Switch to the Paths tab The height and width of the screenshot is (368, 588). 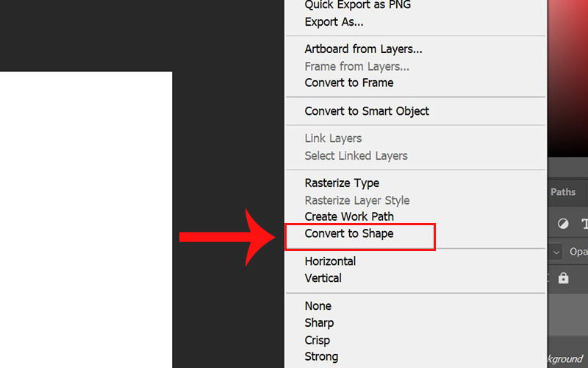click(563, 192)
